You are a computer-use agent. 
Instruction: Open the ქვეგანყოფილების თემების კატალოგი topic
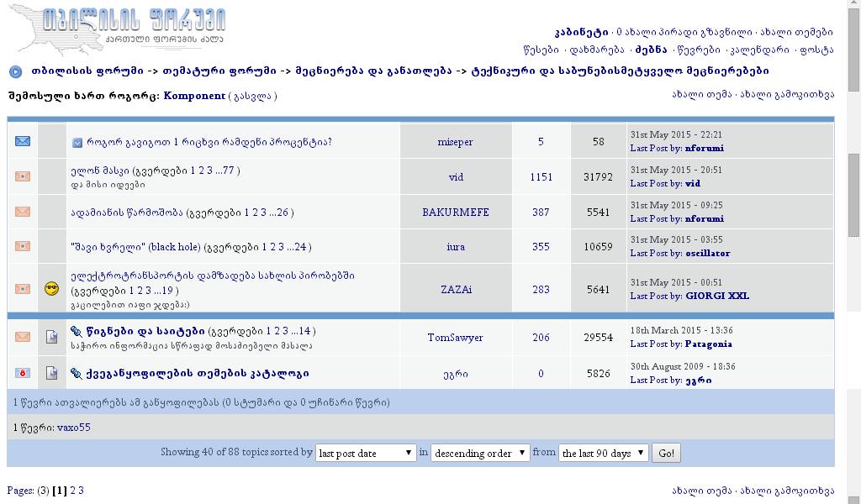pos(198,373)
